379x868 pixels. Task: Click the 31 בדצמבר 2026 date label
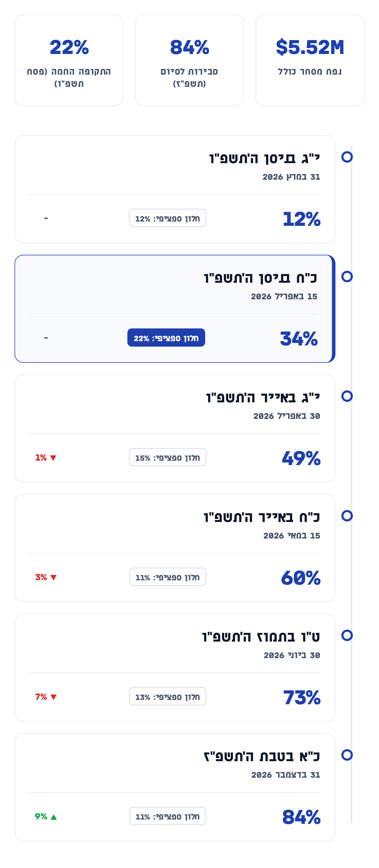point(286,775)
